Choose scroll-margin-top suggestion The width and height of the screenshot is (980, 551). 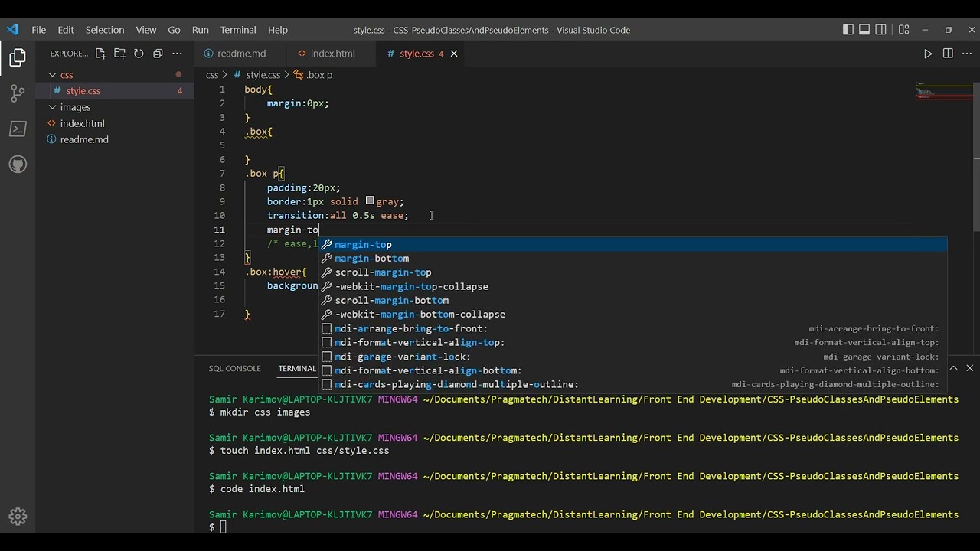click(632, 272)
